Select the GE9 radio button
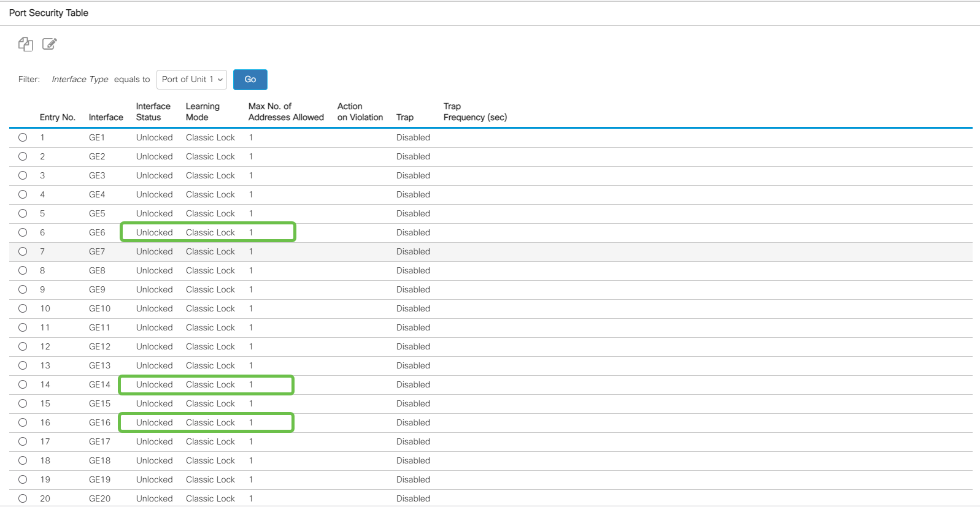The image size is (980, 507). (x=23, y=289)
